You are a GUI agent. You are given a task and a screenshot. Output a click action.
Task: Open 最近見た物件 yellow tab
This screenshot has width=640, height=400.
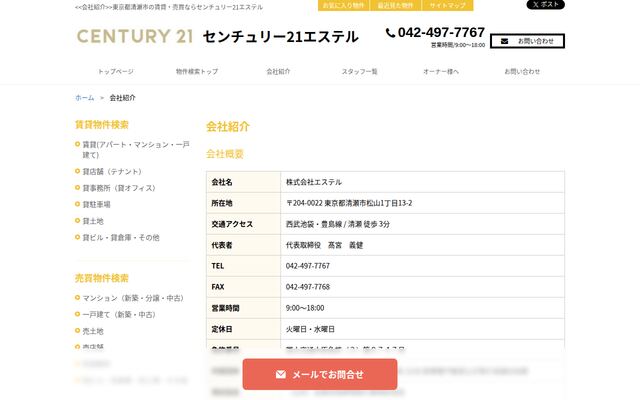395,5
